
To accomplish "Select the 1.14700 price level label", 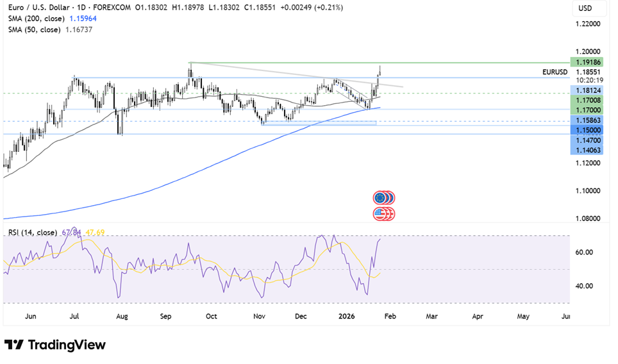I will [x=588, y=140].
